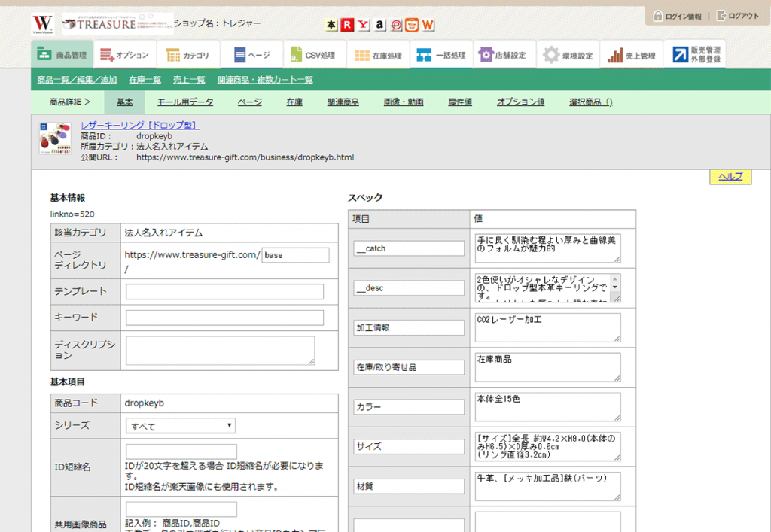Image resolution: width=771 pixels, height=532 pixels.
Task: Open the 在庫処理 tab
Action: pyautogui.click(x=377, y=55)
